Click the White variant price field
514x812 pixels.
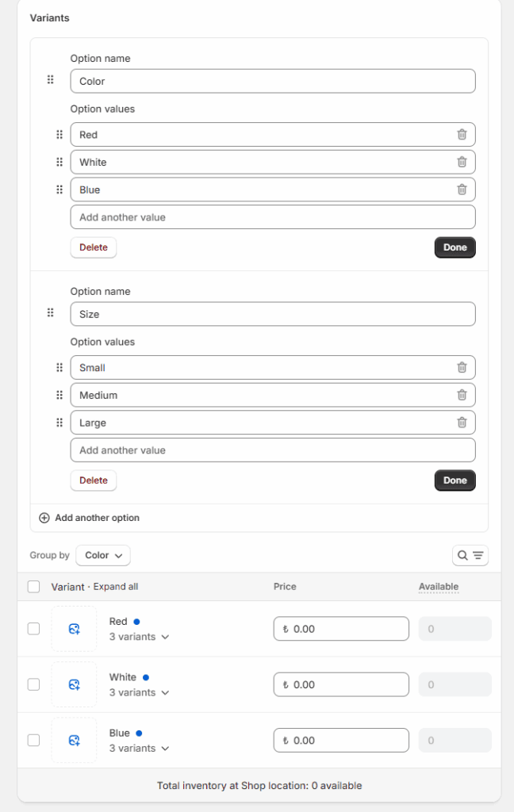(341, 684)
